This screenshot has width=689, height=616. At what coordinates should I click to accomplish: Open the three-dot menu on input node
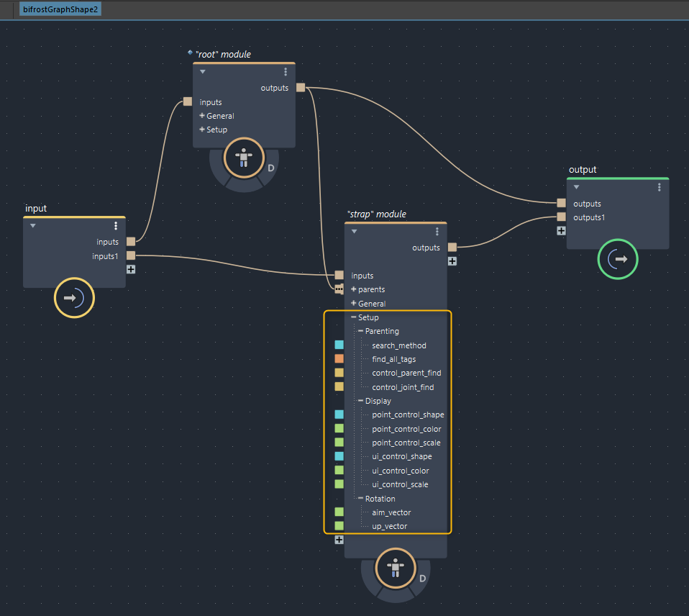coord(116,226)
